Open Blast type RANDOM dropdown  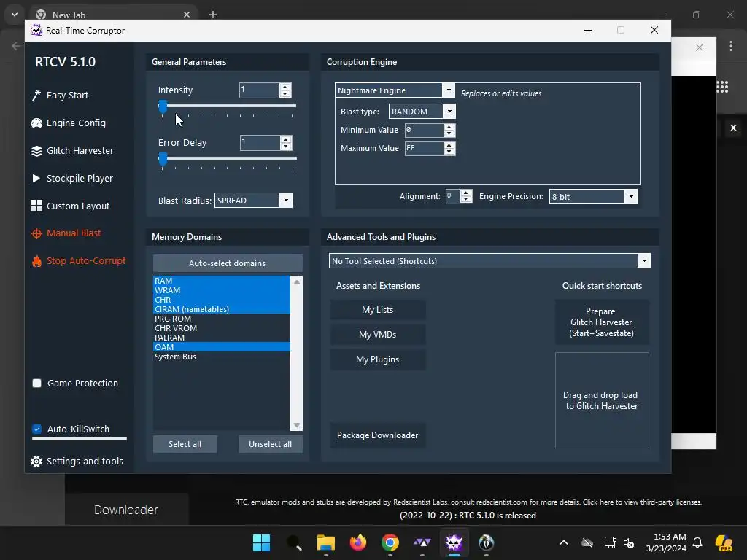449,112
